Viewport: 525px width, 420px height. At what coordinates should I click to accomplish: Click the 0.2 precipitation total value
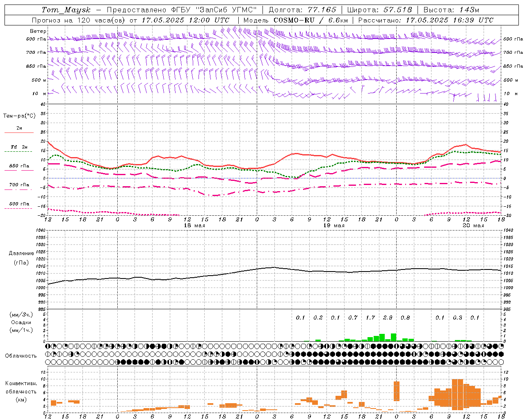pyautogui.click(x=318, y=317)
